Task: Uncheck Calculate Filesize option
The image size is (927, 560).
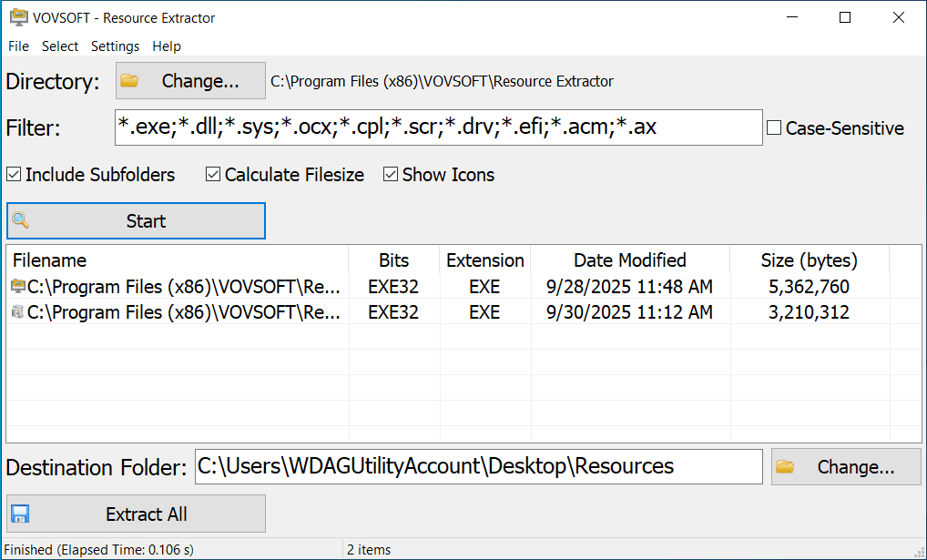Action: (x=213, y=175)
